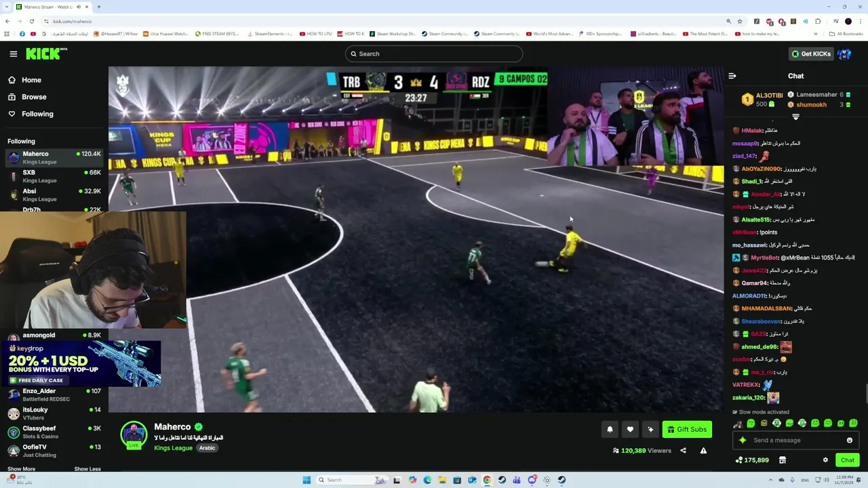868x488 pixels.
Task: Click the 175,899 channel points balance
Action: click(x=753, y=460)
